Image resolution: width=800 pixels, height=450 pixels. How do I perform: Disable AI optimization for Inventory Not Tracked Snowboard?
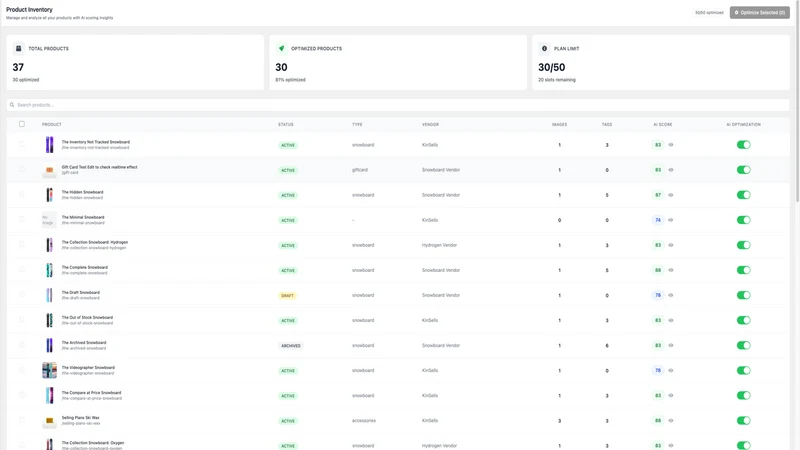coord(743,145)
